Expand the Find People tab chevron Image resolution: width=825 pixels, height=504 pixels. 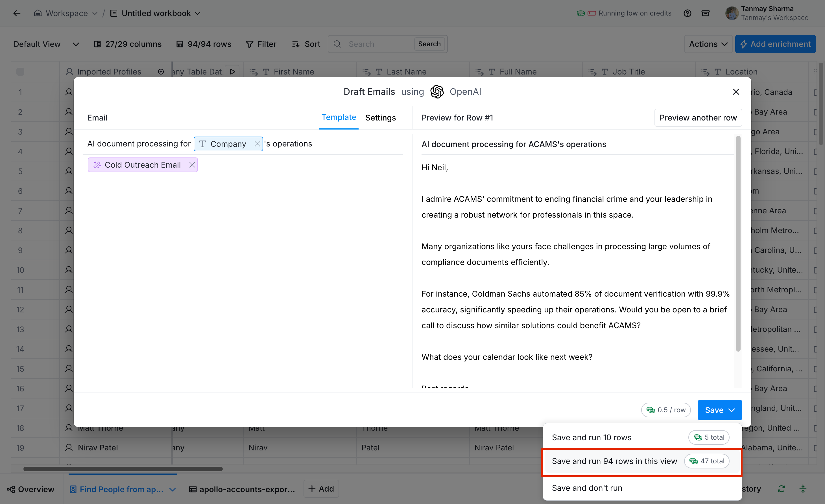pos(173,490)
